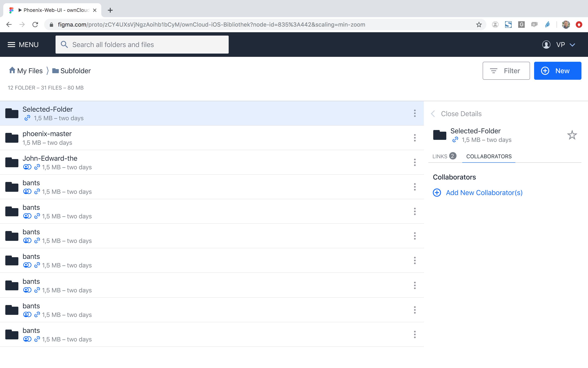Toggle favorite star for Selected-Folder
This screenshot has height=368, width=588.
572,135
